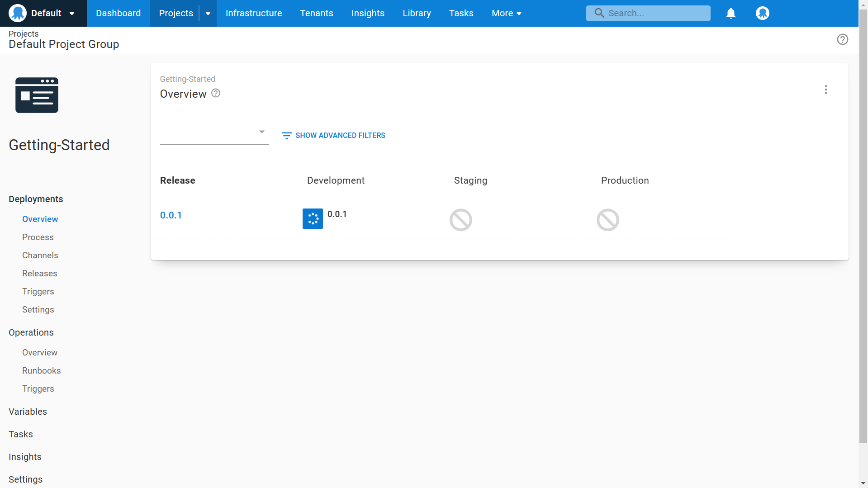This screenshot has height=488, width=868.
Task: Click the help icon in the top right
Action: click(x=842, y=39)
